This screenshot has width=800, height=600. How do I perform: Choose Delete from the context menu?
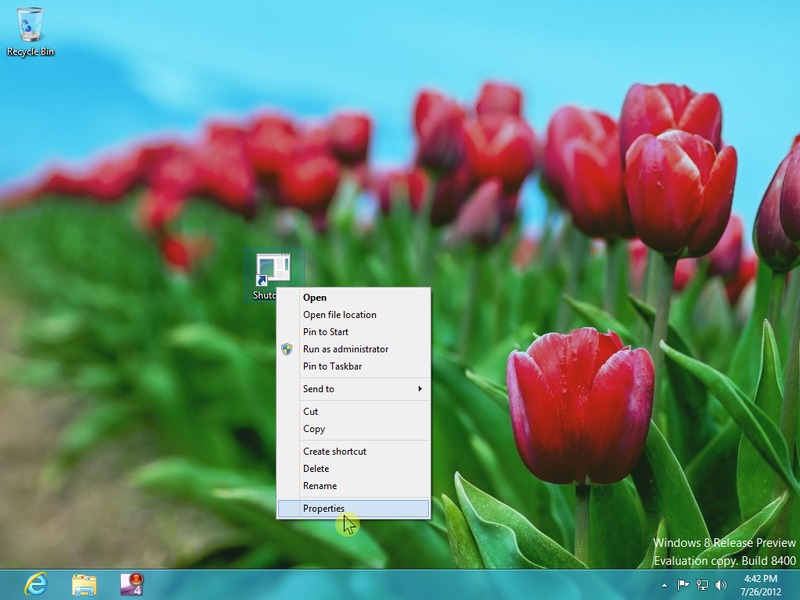coord(353,468)
